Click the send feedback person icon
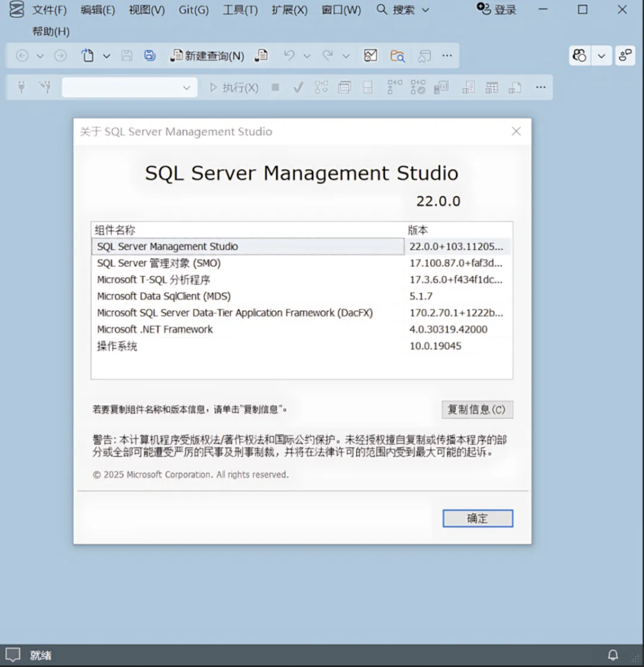 pyautogui.click(x=626, y=55)
